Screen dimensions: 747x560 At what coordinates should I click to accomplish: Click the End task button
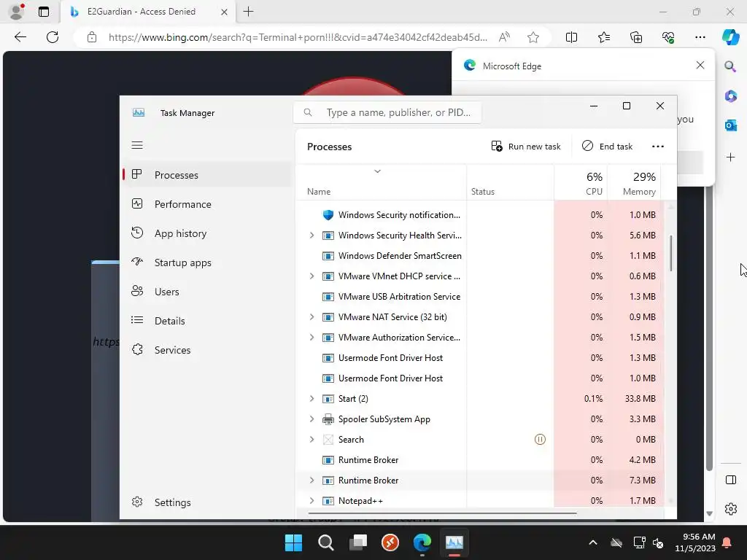click(x=608, y=146)
